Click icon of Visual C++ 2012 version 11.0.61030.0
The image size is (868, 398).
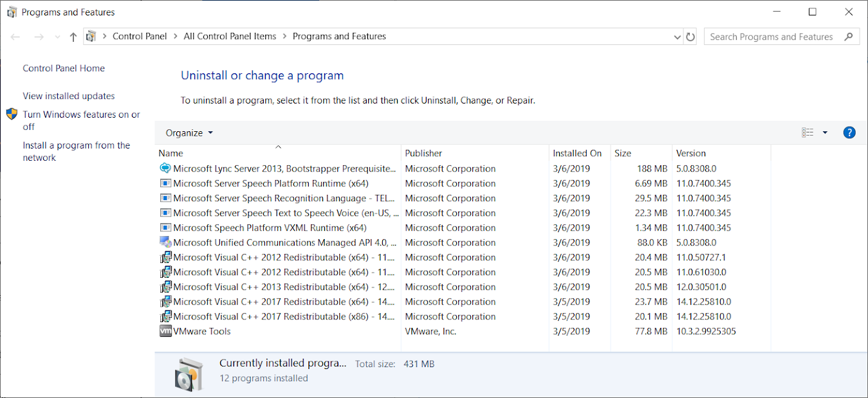pos(165,272)
